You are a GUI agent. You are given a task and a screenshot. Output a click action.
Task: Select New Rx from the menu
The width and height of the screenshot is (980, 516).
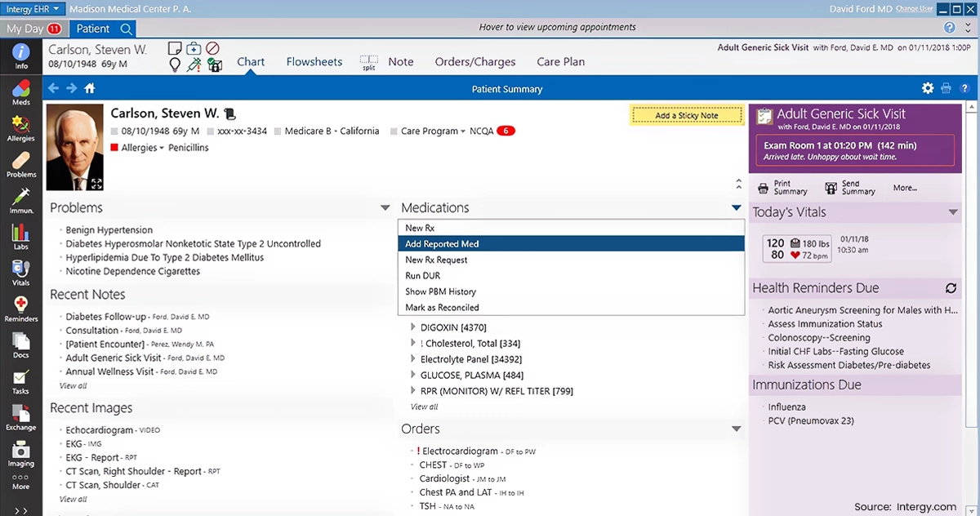(572, 228)
